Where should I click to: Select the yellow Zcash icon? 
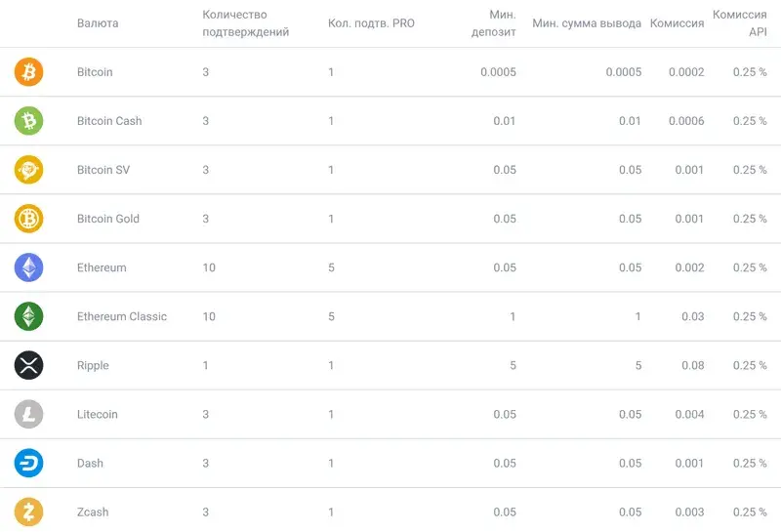(x=29, y=512)
